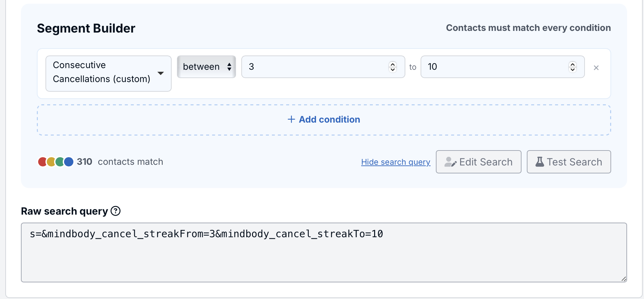Click the blue contact avatar circle
The height and width of the screenshot is (299, 644).
[x=69, y=162]
